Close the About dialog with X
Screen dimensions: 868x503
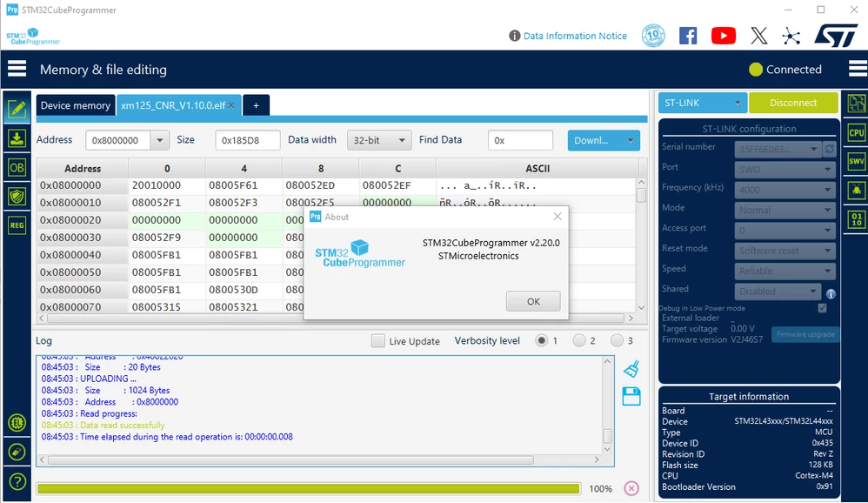[558, 217]
